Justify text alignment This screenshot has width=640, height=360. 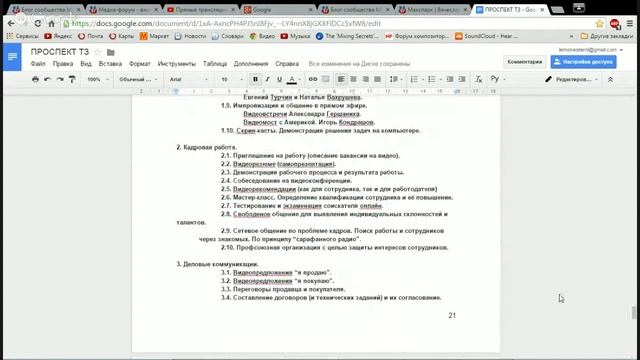[x=378, y=79]
